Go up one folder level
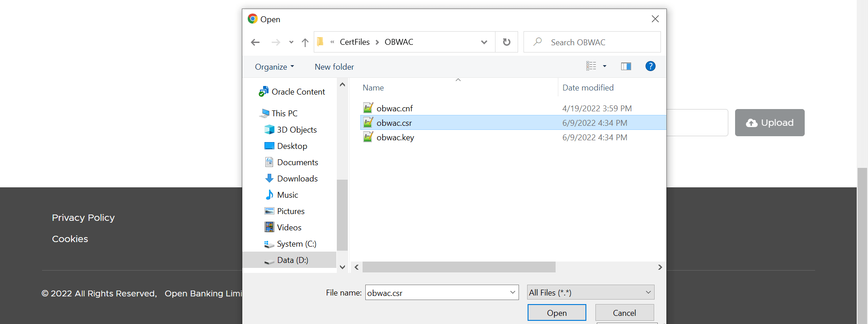The image size is (868, 324). point(305,42)
